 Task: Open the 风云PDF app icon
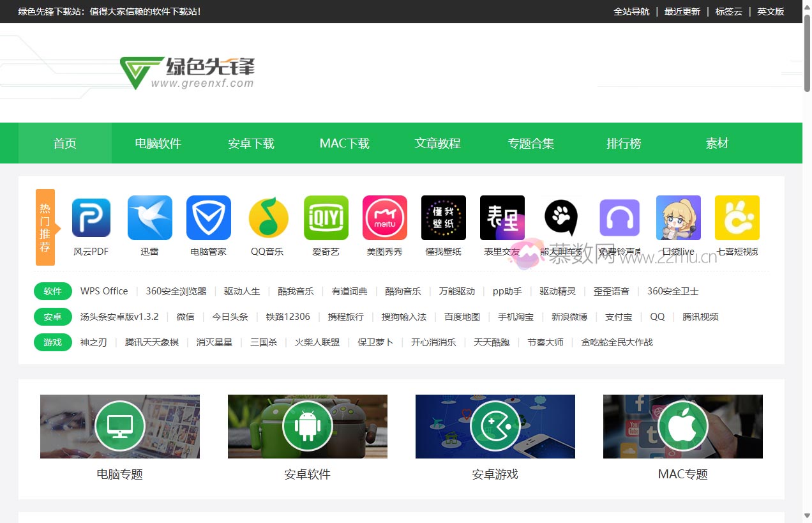90,217
